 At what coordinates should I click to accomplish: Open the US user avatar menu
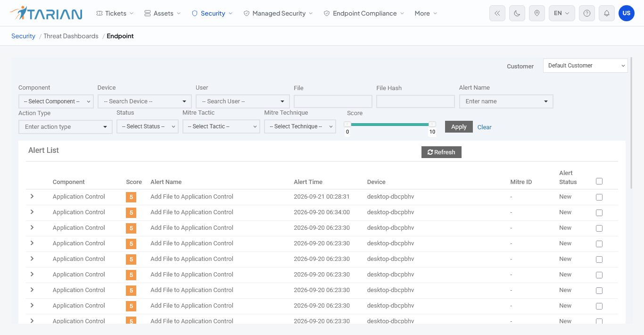coord(627,13)
